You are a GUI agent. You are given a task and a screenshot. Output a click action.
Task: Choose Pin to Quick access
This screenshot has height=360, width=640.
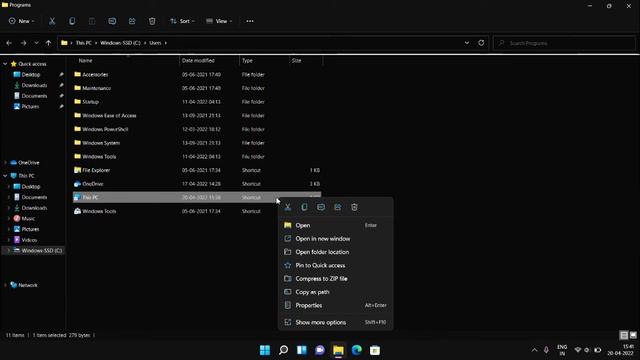point(335,265)
